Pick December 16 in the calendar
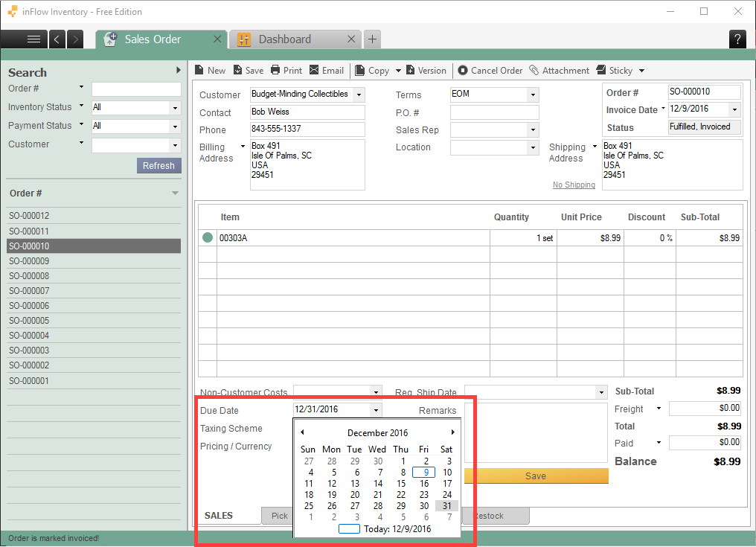This screenshot has height=547, width=756. (x=424, y=484)
